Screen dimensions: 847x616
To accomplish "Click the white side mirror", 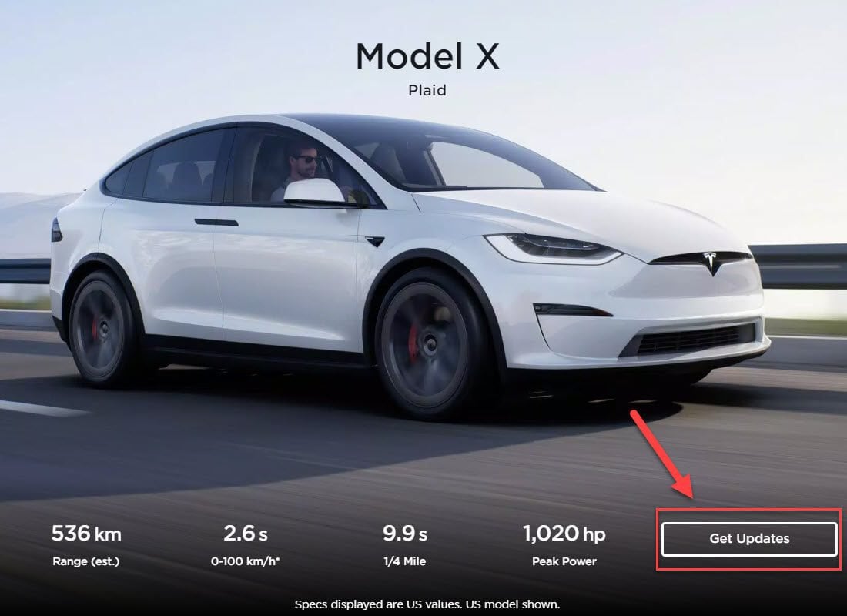I will tap(316, 192).
